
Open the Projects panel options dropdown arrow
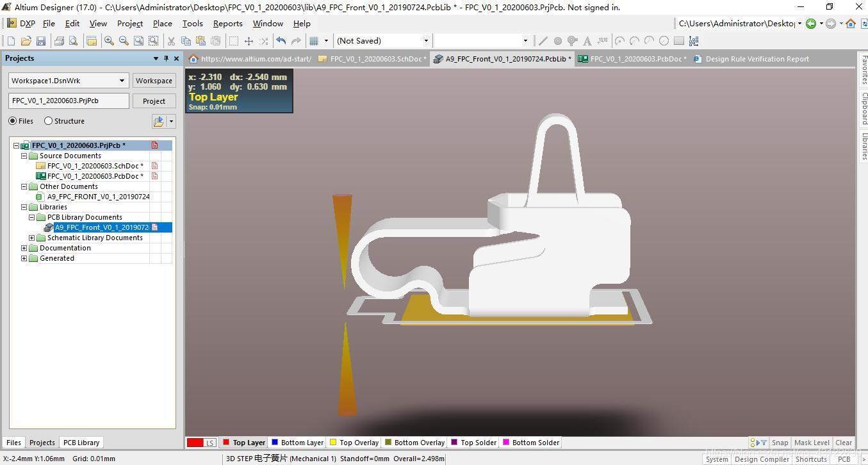156,58
